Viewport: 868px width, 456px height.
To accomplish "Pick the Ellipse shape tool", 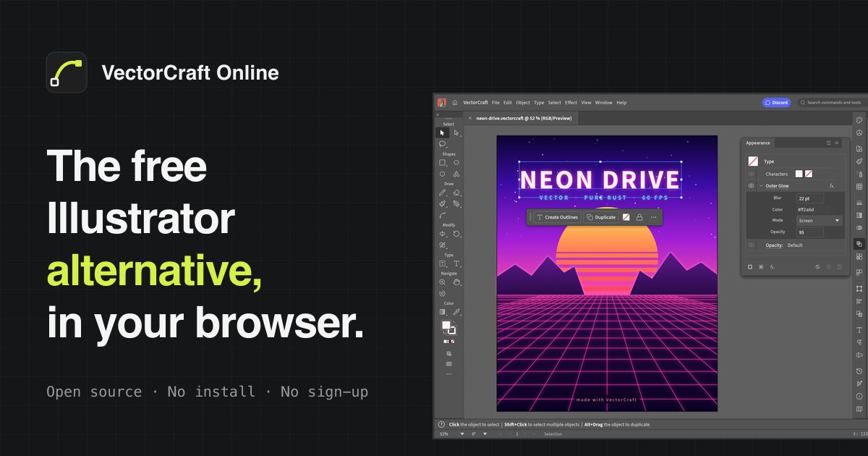I will 456,163.
